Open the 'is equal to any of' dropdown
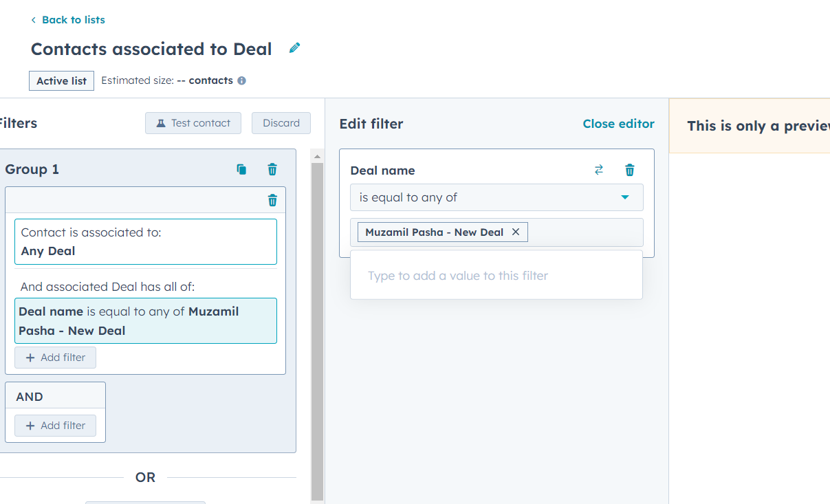The width and height of the screenshot is (830, 504). click(496, 197)
